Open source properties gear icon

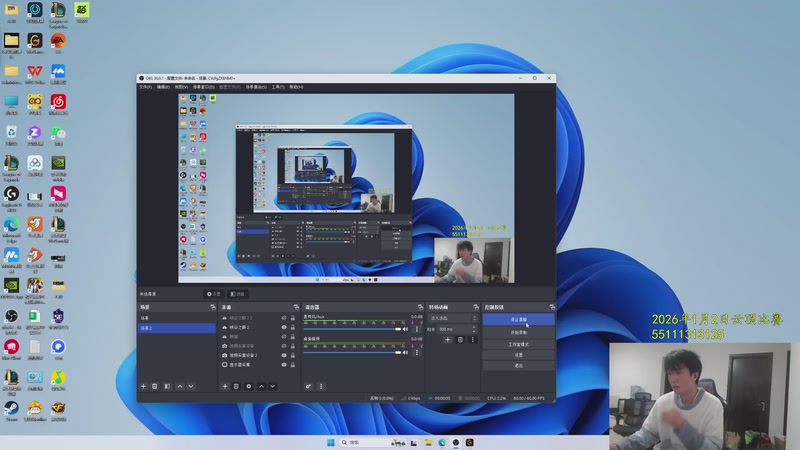[x=249, y=386]
